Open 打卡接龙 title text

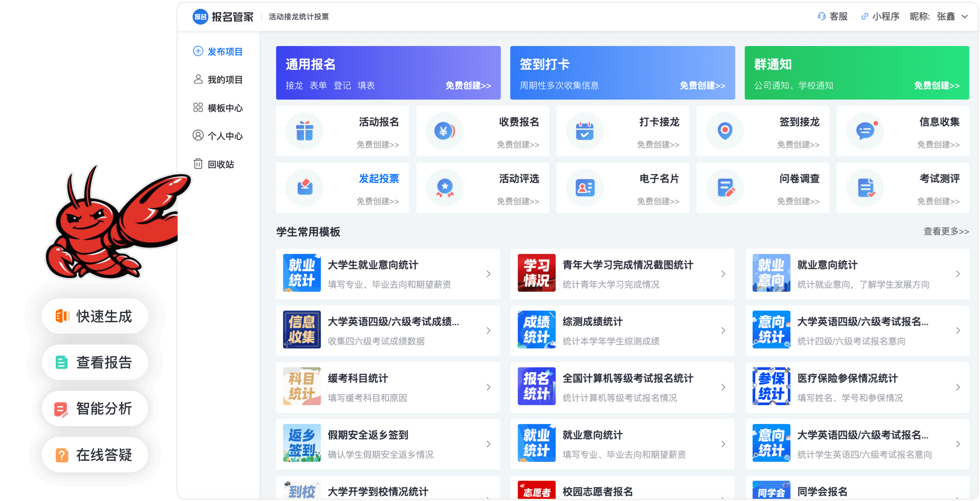pyautogui.click(x=659, y=122)
